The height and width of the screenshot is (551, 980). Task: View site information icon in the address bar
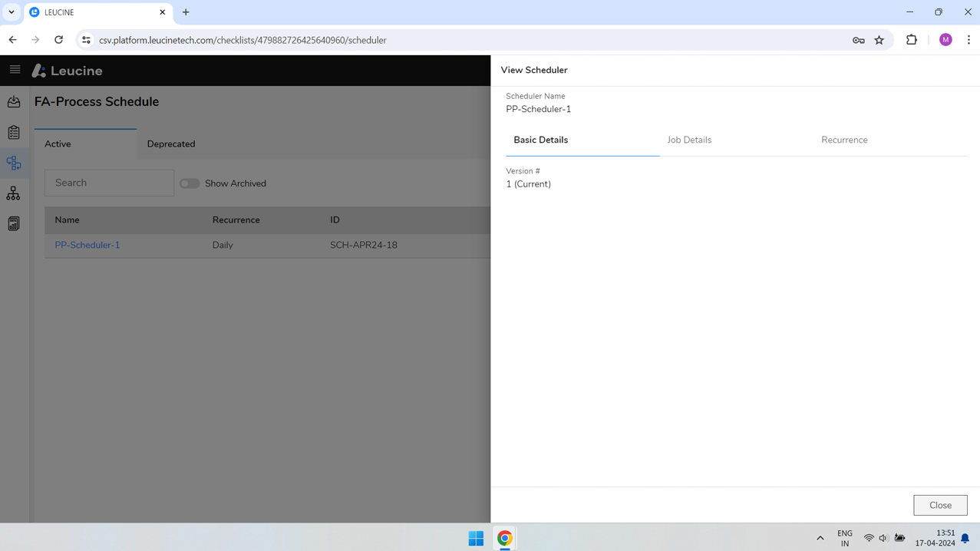click(x=86, y=40)
